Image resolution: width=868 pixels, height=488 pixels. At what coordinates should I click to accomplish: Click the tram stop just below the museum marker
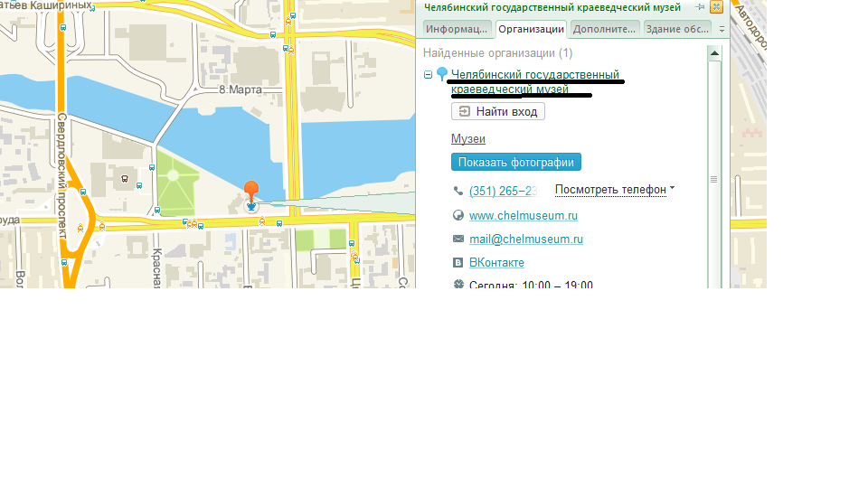pyautogui.click(x=262, y=221)
